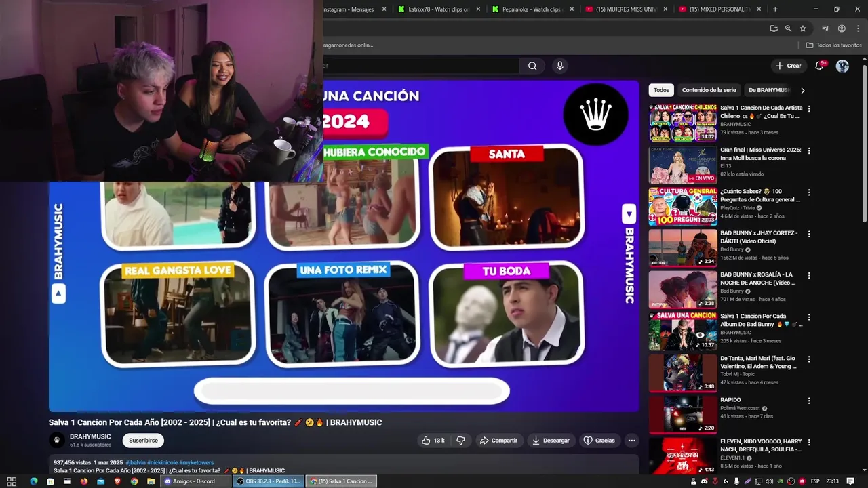This screenshot has width=868, height=488.
Task: Like the video with thumbs-up 13 k
Action: point(433,441)
